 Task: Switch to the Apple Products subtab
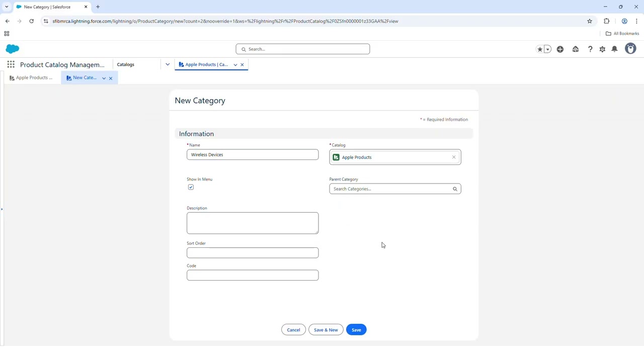pyautogui.click(x=31, y=77)
